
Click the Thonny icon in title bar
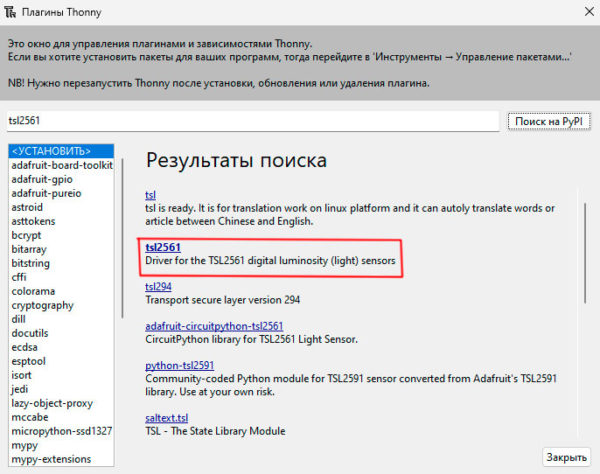point(13,11)
